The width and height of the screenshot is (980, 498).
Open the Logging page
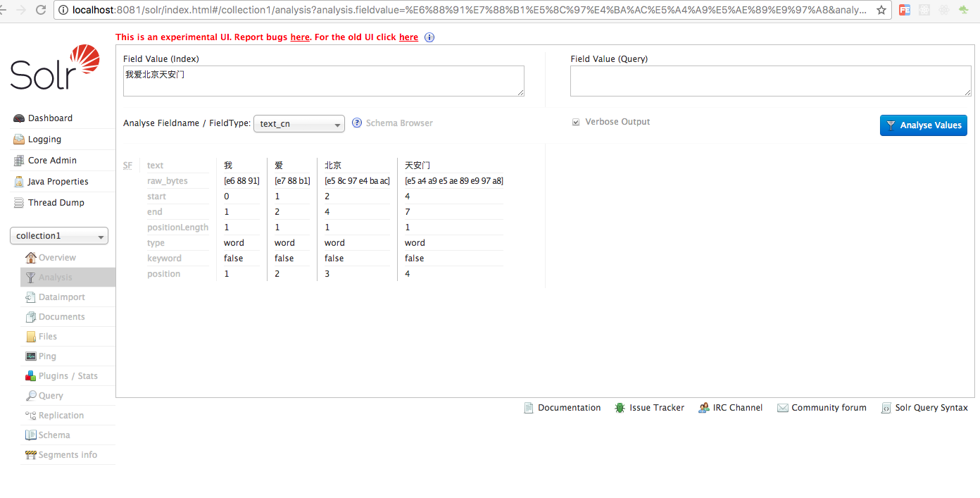44,139
